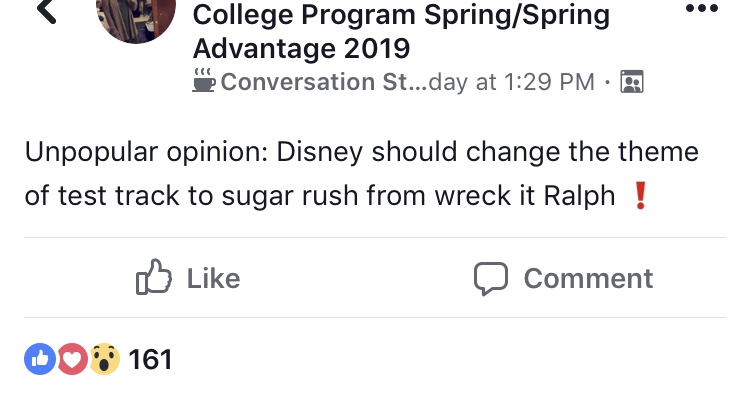Click the group members privacy icon

632,82
